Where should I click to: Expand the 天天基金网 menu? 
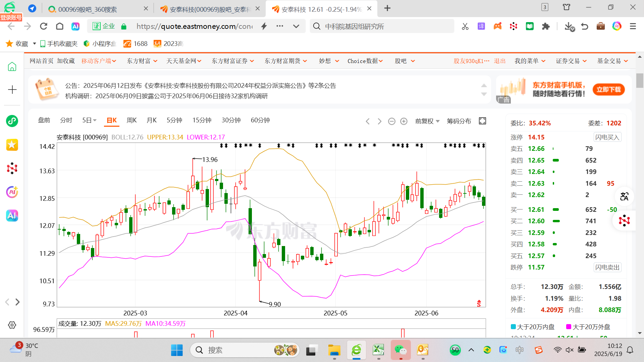184,61
